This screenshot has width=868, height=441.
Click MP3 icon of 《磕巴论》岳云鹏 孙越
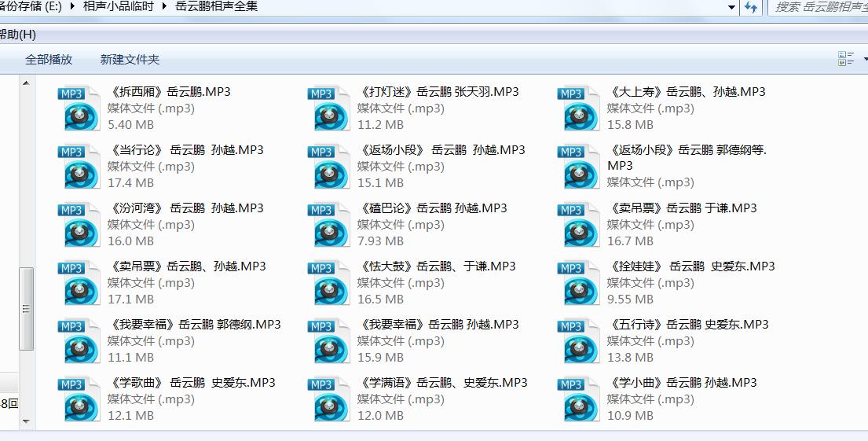[328, 224]
